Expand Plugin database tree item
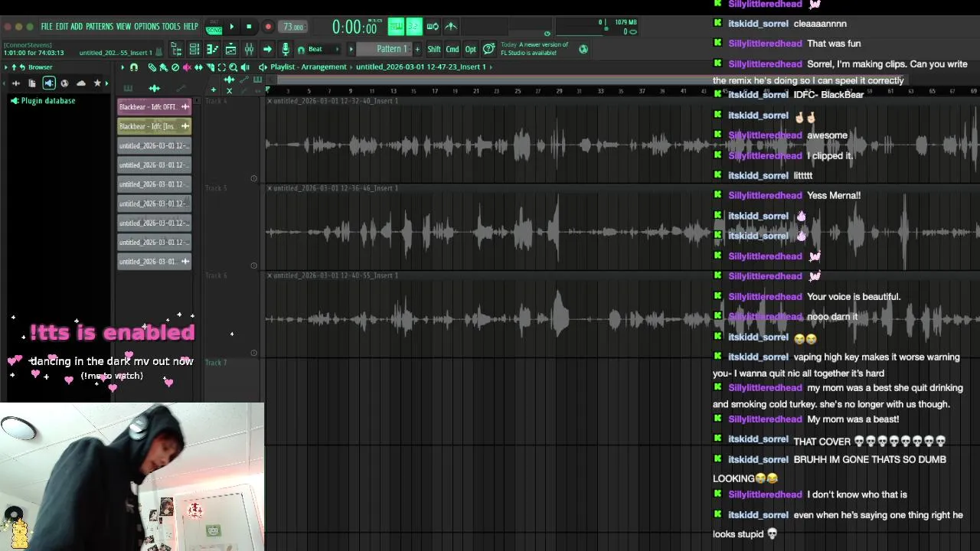This screenshot has height=551, width=980. (x=44, y=101)
